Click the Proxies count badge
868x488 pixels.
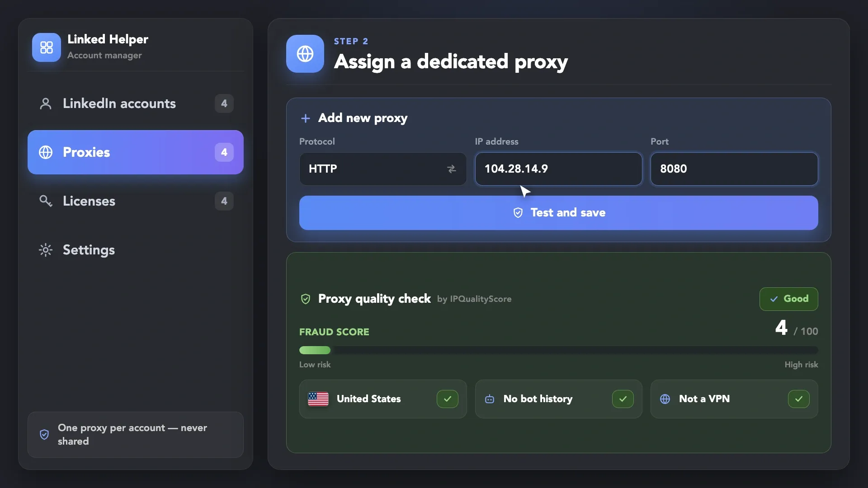(224, 152)
